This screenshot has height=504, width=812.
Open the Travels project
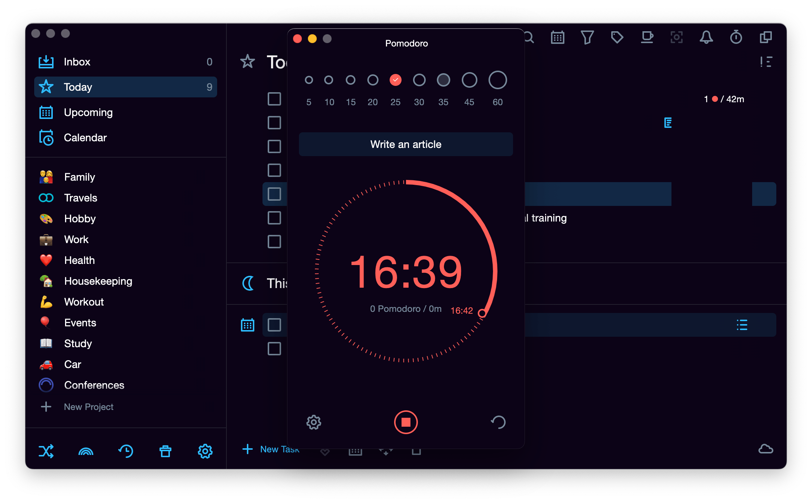click(x=126, y=198)
